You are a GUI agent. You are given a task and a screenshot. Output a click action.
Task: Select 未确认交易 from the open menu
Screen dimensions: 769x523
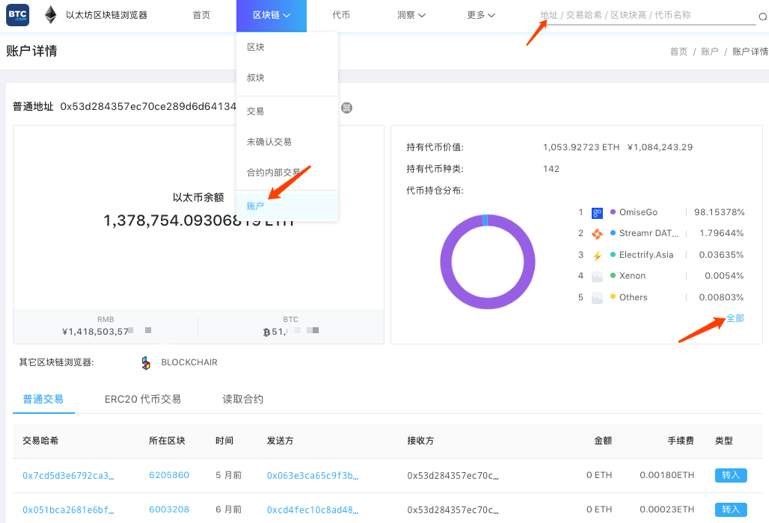pos(269,142)
